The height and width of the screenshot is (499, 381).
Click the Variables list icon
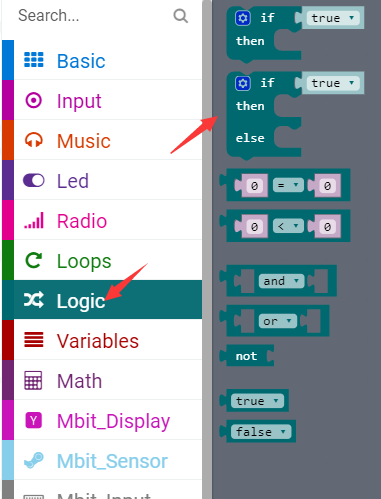click(34, 340)
